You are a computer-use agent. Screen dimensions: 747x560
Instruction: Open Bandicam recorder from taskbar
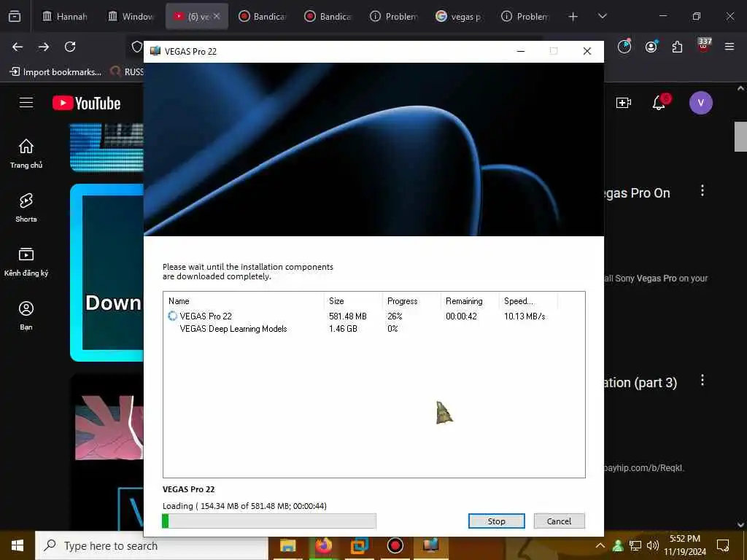[x=395, y=545]
